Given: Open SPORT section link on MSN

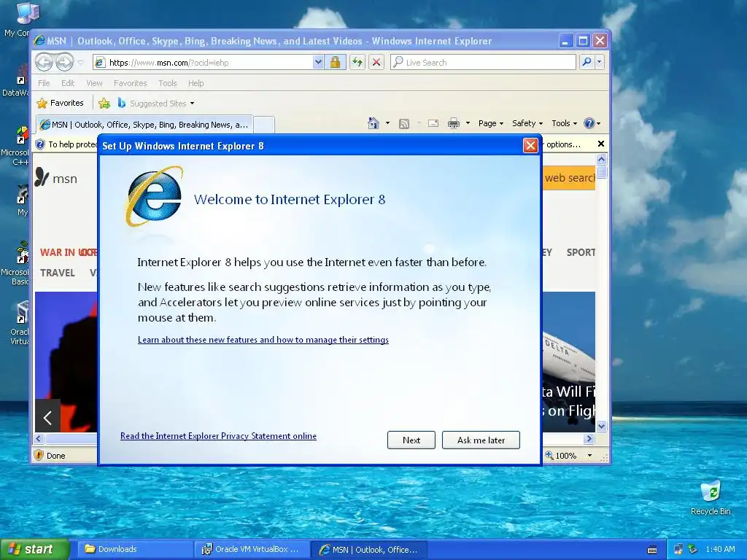Looking at the screenshot, I should point(581,252).
